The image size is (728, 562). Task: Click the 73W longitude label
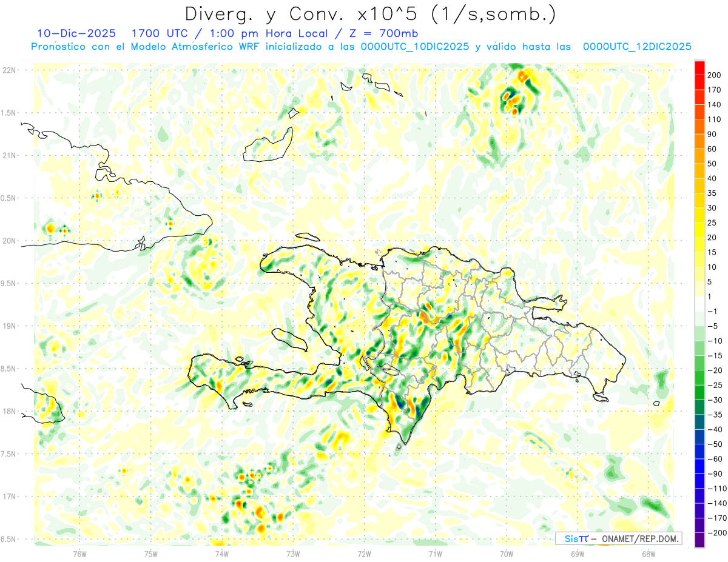293,554
